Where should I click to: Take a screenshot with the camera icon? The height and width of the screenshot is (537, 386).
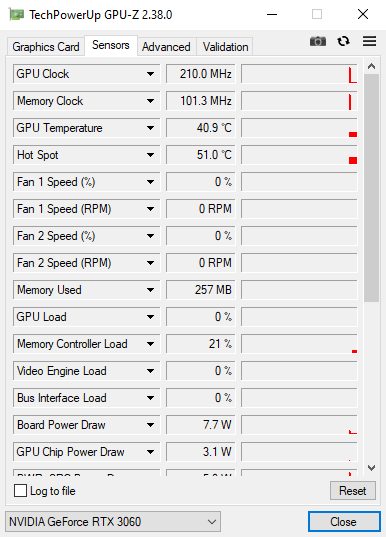[x=317, y=41]
